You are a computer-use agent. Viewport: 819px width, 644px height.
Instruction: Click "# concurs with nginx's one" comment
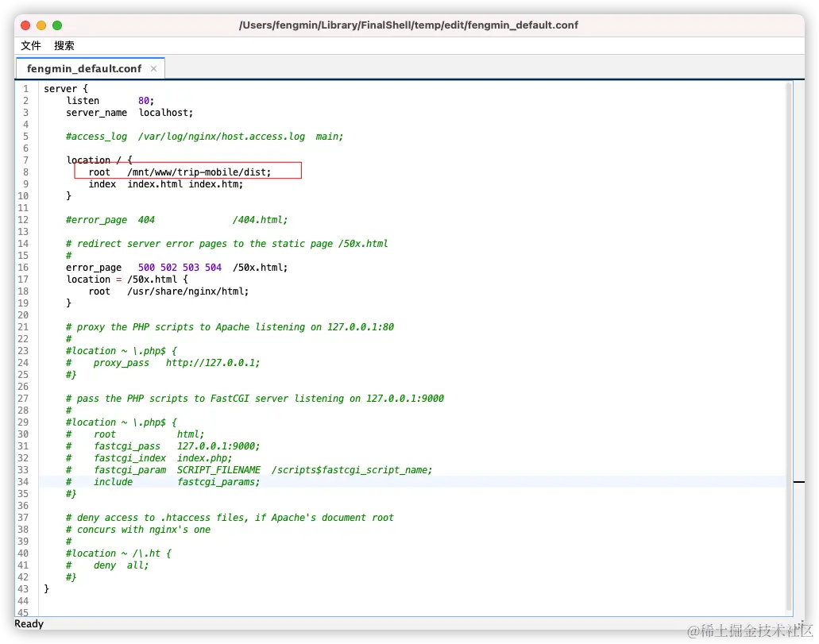click(x=138, y=530)
